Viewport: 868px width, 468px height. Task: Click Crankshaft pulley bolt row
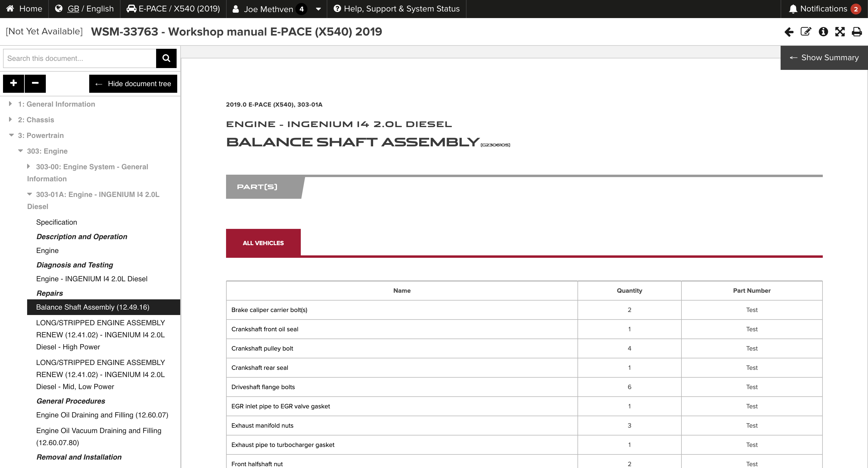[524, 348]
